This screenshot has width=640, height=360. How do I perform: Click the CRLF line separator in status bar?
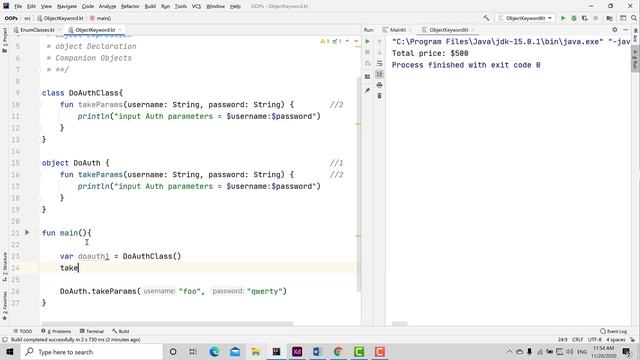tap(578, 340)
